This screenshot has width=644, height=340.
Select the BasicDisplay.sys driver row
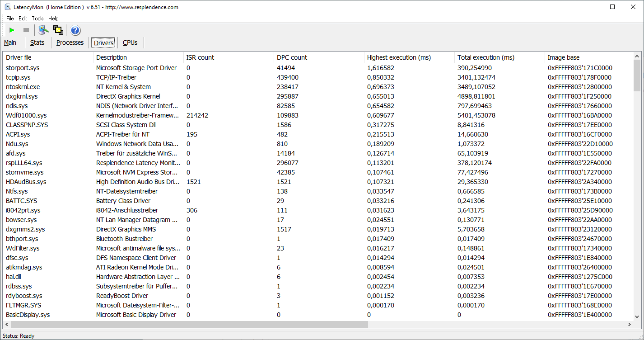[318, 315]
